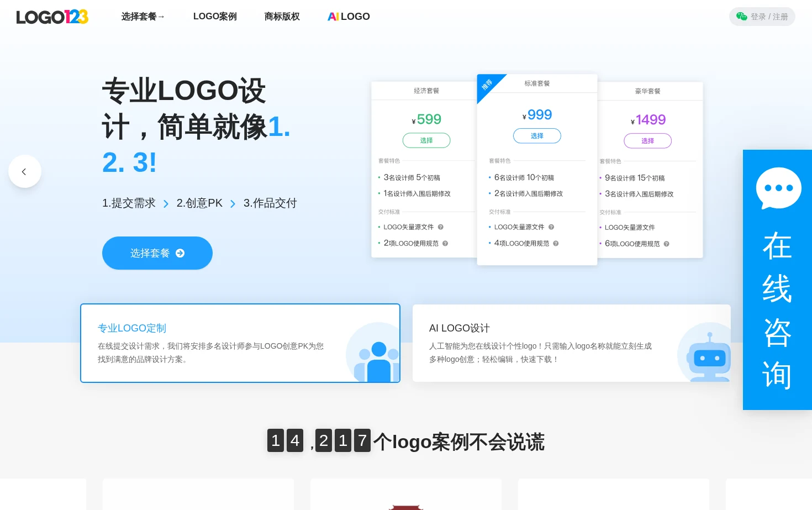Image resolution: width=812 pixels, height=510 pixels.
Task: Click the blue 选择套餐 hero button
Action: tap(157, 253)
